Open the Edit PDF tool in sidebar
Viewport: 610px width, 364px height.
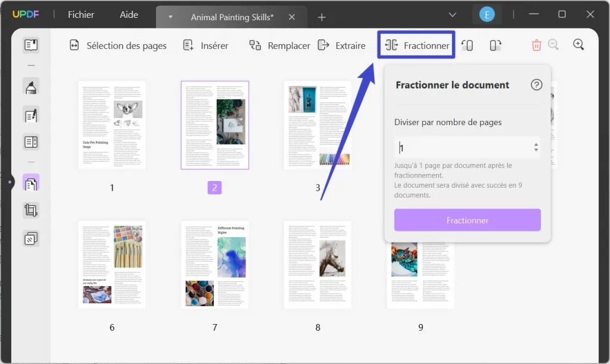tap(30, 115)
